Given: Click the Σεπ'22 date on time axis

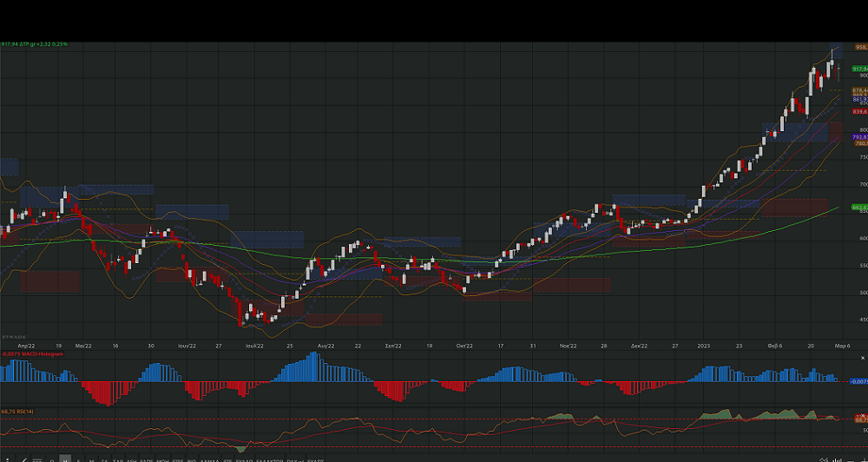Looking at the screenshot, I should [393, 346].
